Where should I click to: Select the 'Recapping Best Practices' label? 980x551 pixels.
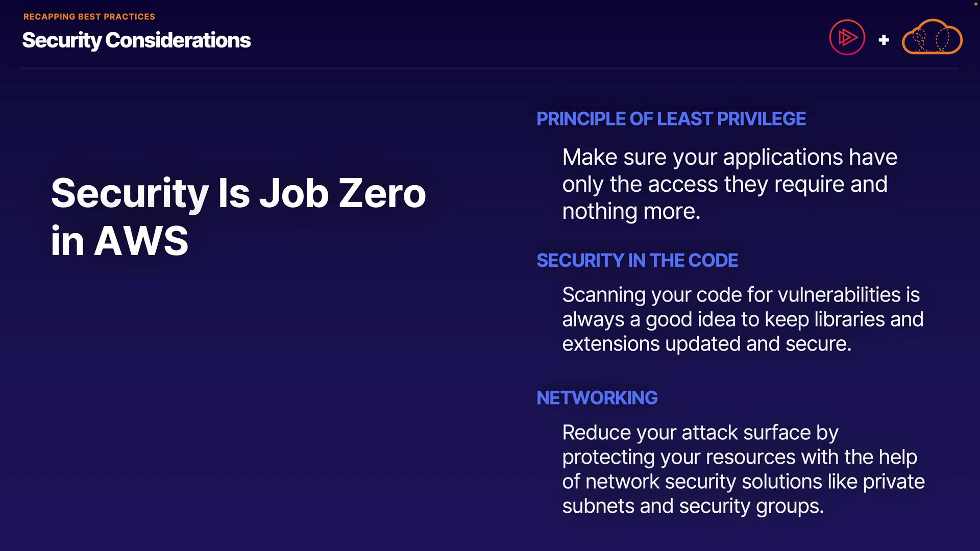click(89, 17)
